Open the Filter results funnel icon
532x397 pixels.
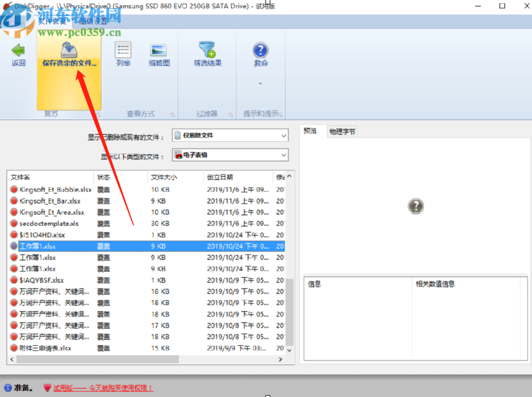[207, 50]
